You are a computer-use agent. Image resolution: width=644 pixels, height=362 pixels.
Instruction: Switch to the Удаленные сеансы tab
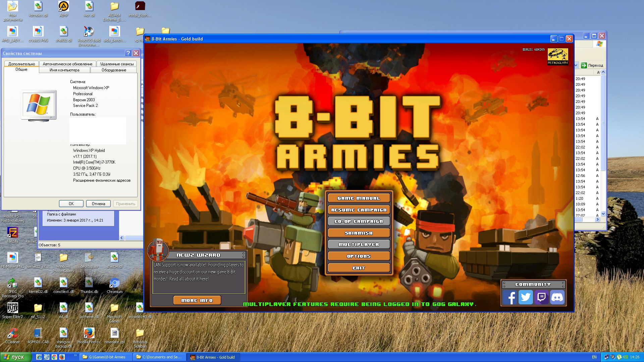pyautogui.click(x=117, y=64)
